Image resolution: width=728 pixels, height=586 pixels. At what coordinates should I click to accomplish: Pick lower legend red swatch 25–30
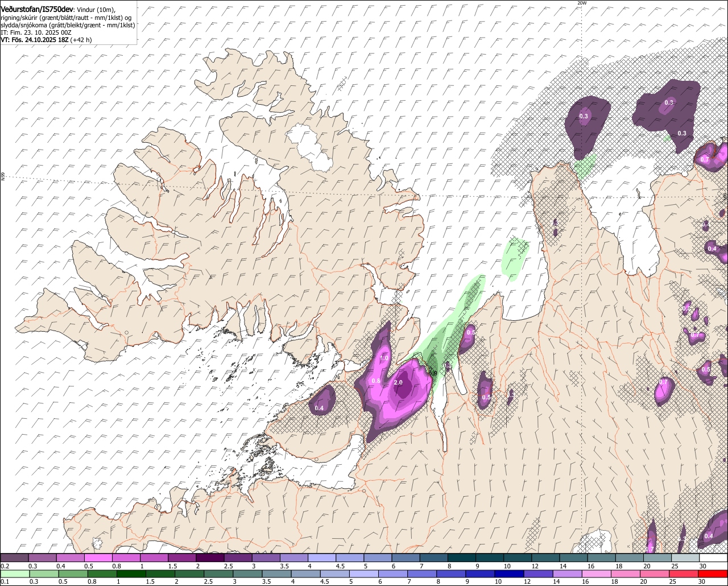[684, 574]
